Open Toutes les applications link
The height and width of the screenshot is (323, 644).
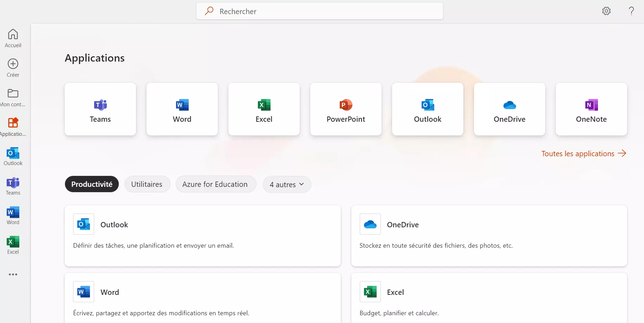click(584, 153)
